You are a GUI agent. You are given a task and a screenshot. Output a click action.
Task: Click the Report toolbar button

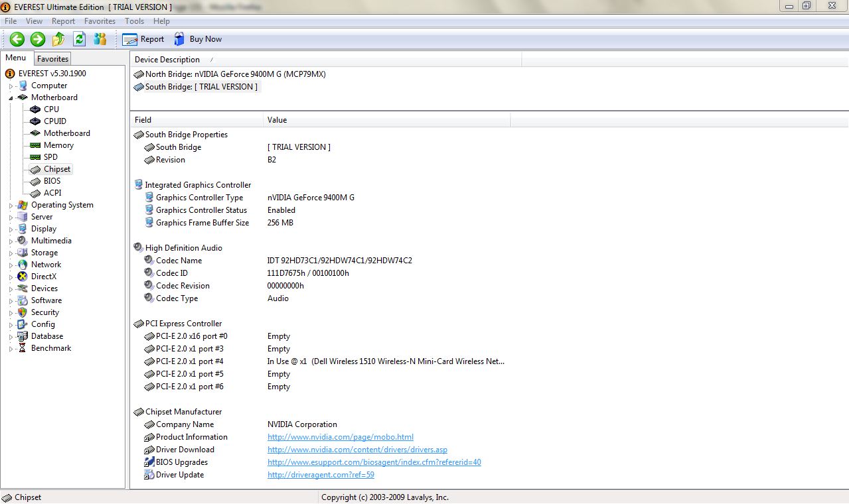coord(143,39)
